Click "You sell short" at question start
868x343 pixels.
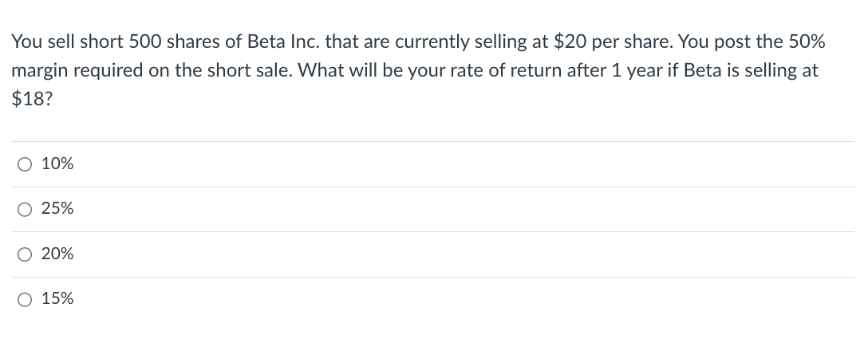click(57, 41)
